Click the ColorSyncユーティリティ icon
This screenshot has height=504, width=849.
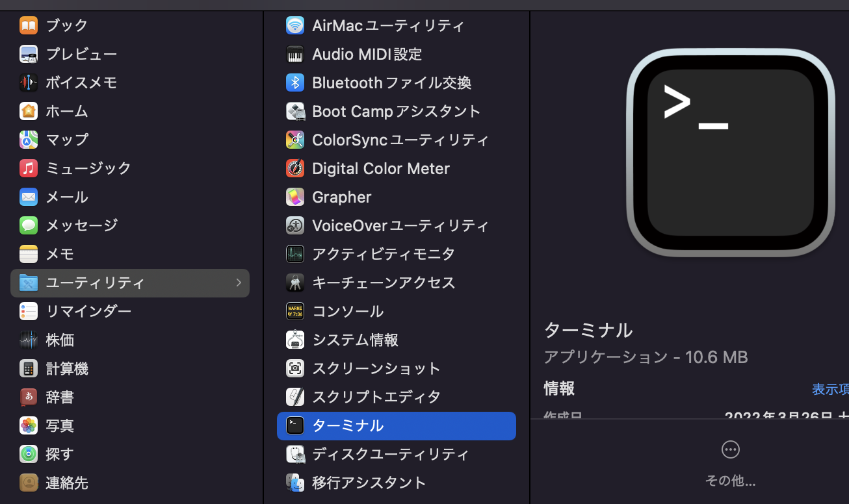pyautogui.click(x=295, y=140)
